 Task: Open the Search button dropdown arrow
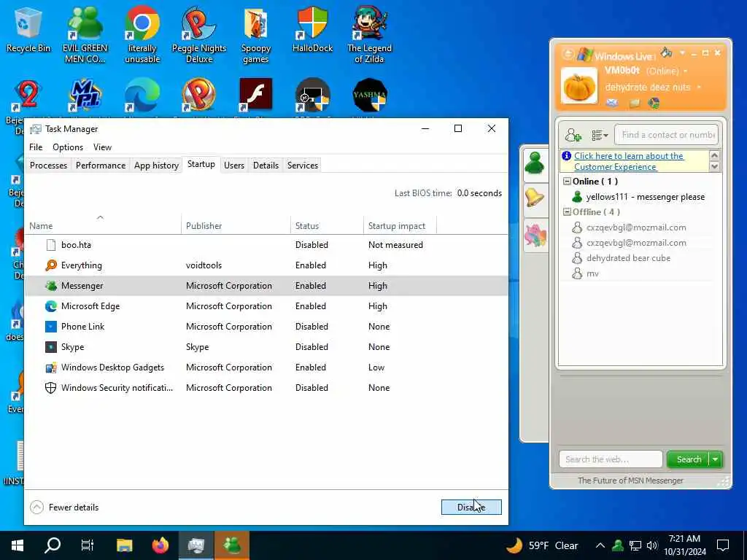(x=716, y=459)
